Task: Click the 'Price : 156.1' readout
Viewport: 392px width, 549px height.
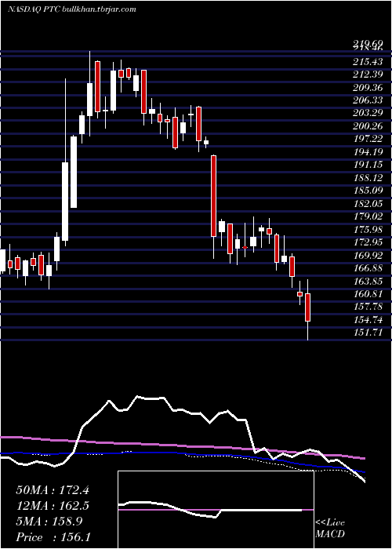Action: coord(53,537)
